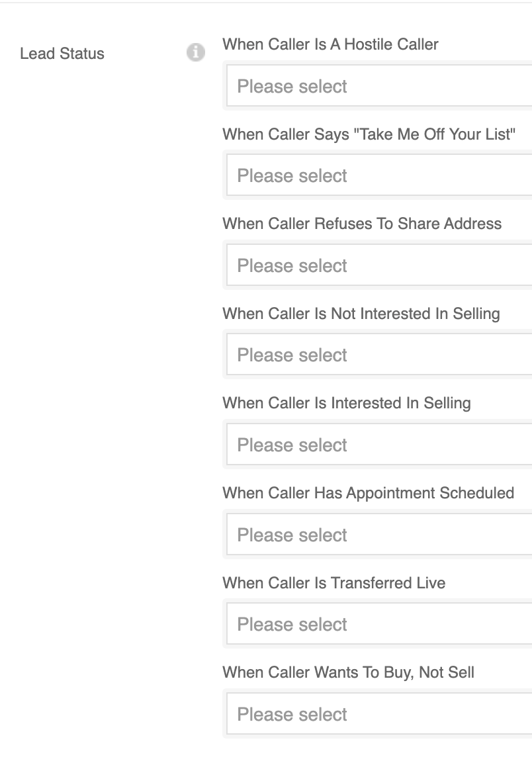The image size is (532, 773).
Task: Click the Lead Status section label
Action: point(62,54)
